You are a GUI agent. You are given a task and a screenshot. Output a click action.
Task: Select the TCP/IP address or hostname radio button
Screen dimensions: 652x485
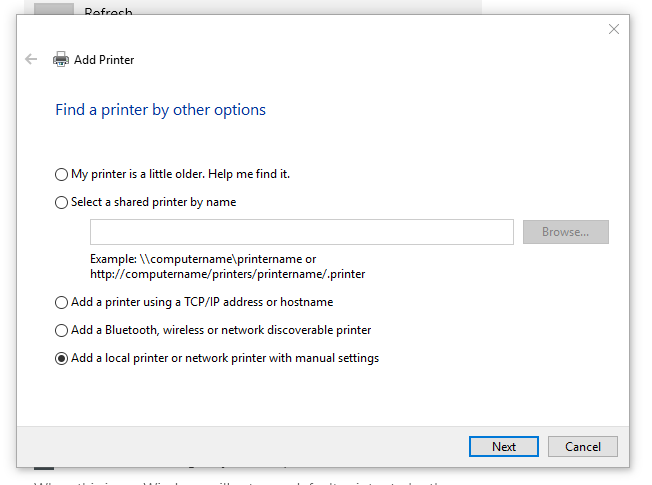(x=62, y=302)
